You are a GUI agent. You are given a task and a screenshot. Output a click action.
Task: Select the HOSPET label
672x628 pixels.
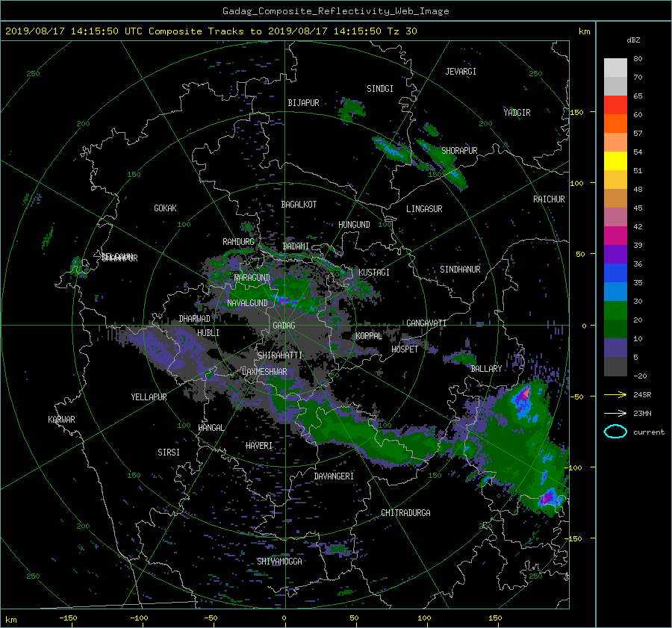[x=405, y=349]
